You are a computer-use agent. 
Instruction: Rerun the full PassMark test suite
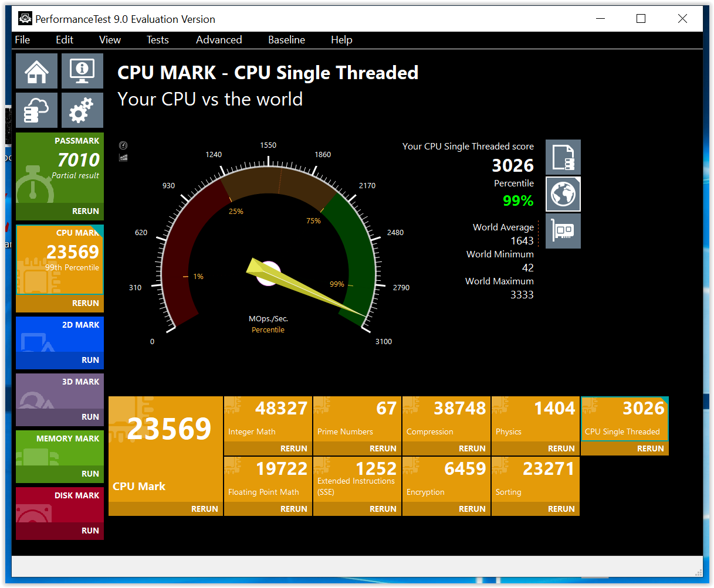(x=60, y=212)
